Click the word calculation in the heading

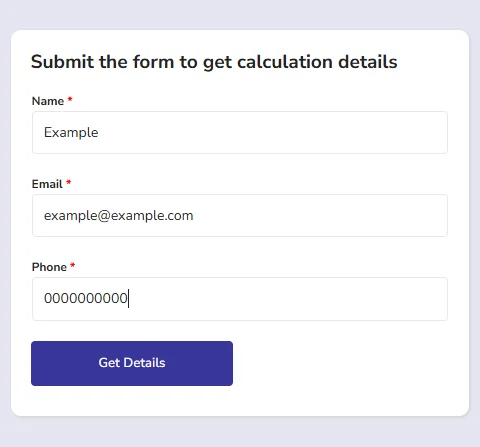coord(285,62)
